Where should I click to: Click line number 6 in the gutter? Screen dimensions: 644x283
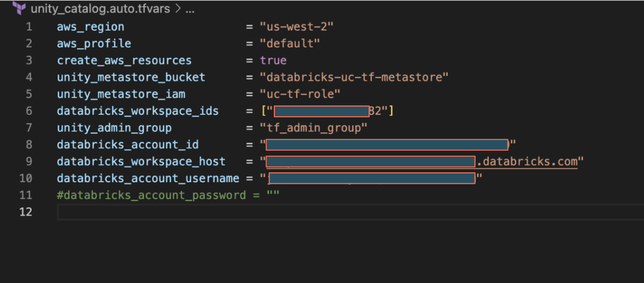pyautogui.click(x=29, y=111)
